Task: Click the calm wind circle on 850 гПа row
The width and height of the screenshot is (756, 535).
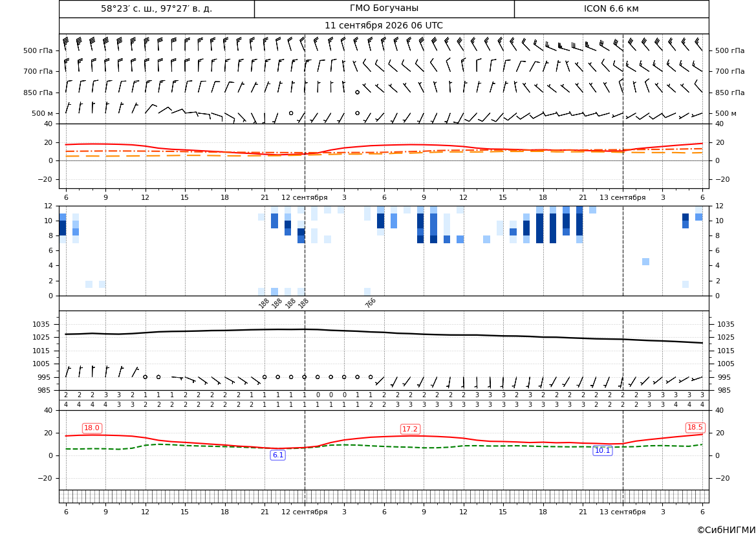Action: point(357,92)
